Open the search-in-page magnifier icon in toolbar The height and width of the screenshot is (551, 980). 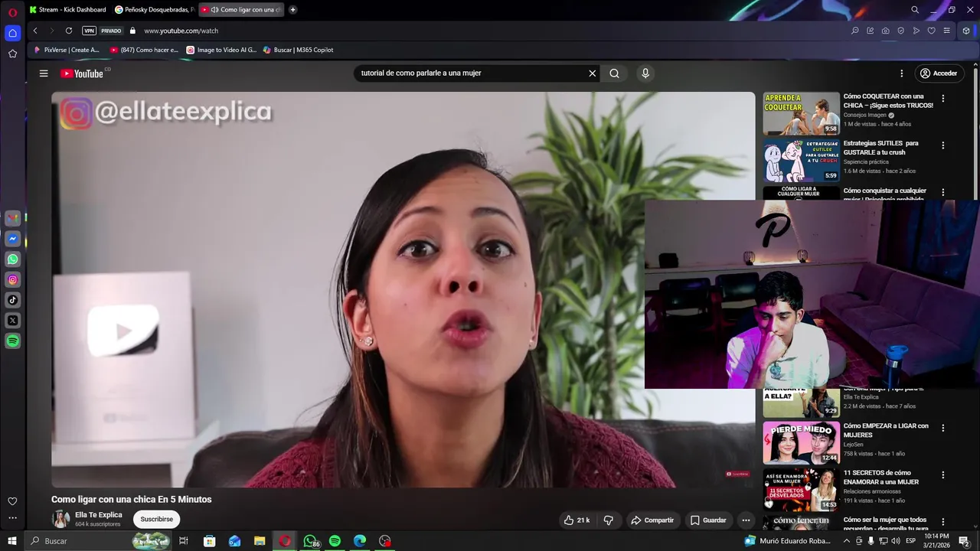pos(855,31)
